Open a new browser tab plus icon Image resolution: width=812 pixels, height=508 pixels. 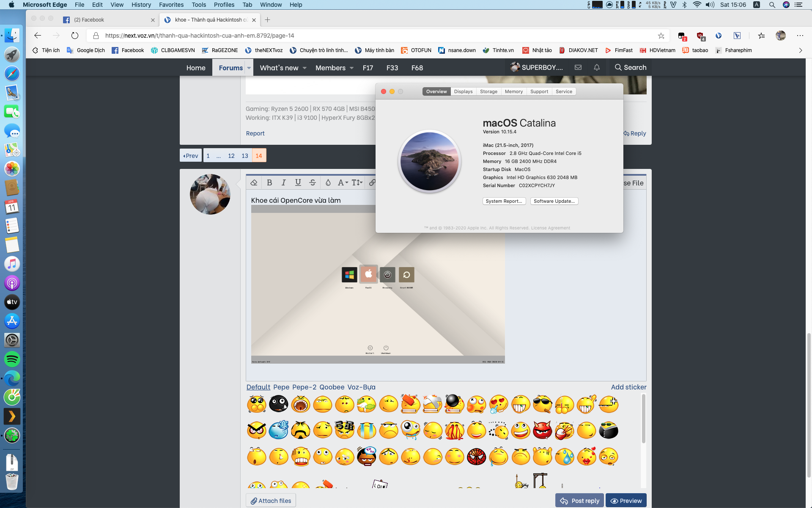tap(267, 19)
